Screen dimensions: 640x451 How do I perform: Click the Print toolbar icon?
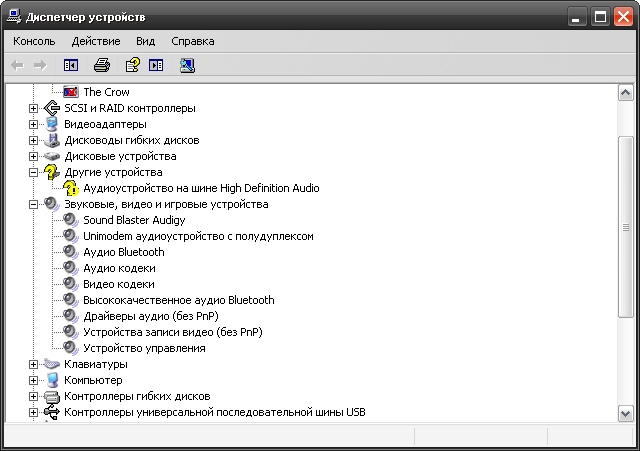click(x=101, y=65)
